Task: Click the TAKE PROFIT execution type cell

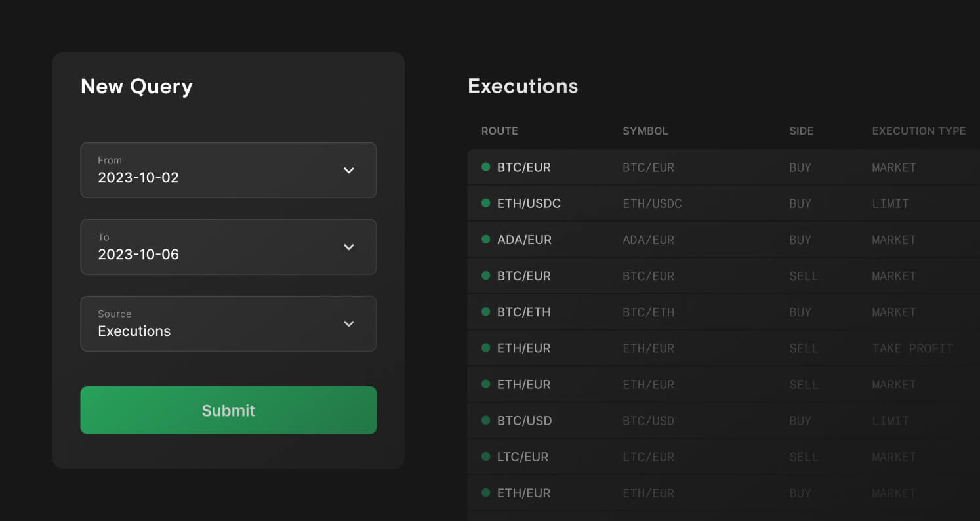Action: click(912, 348)
